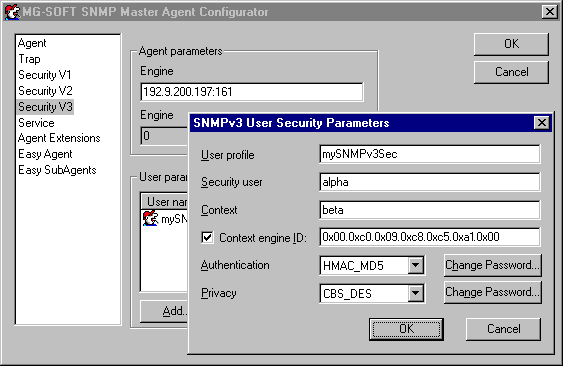
Task: Select Service in the category list
Action: [36, 123]
